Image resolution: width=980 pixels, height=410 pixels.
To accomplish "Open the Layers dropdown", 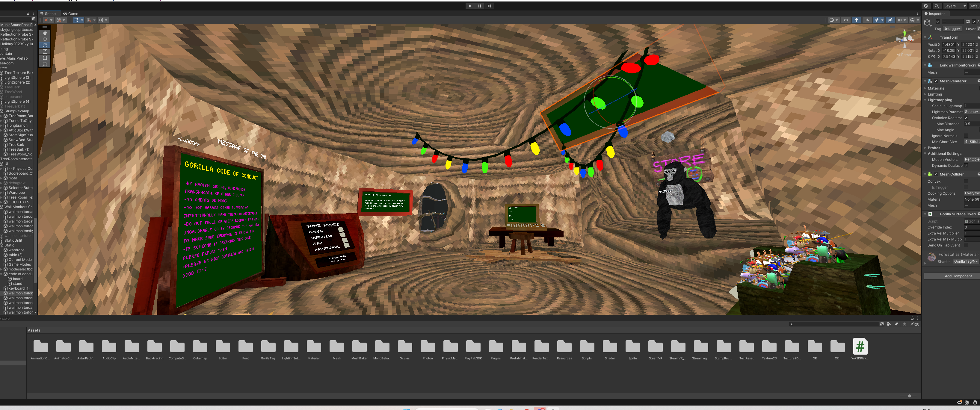I will [955, 6].
